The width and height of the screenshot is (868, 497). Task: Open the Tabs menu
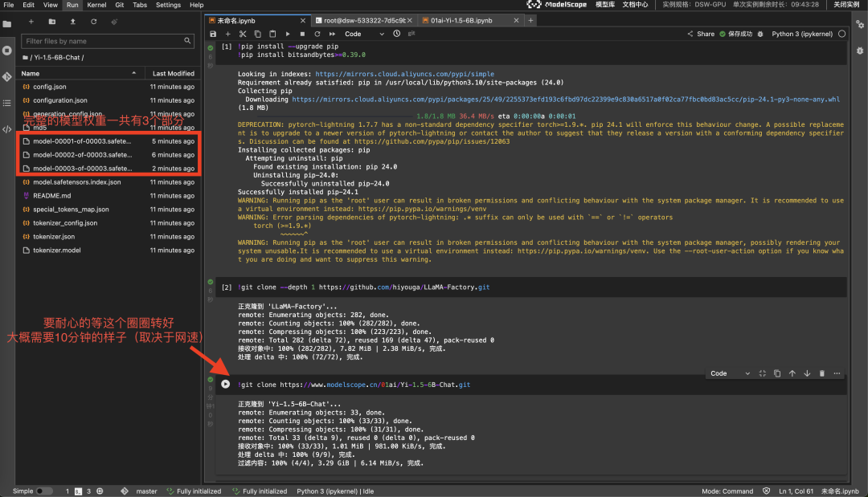coord(140,5)
